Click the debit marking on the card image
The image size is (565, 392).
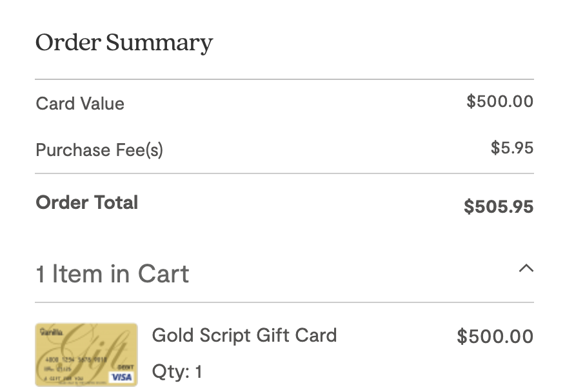(x=126, y=366)
